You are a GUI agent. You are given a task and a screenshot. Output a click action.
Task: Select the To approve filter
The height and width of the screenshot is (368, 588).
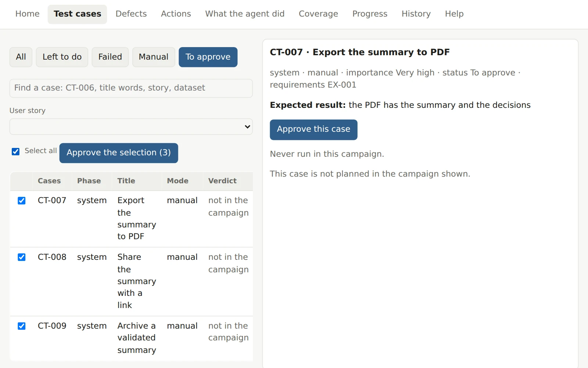point(208,57)
